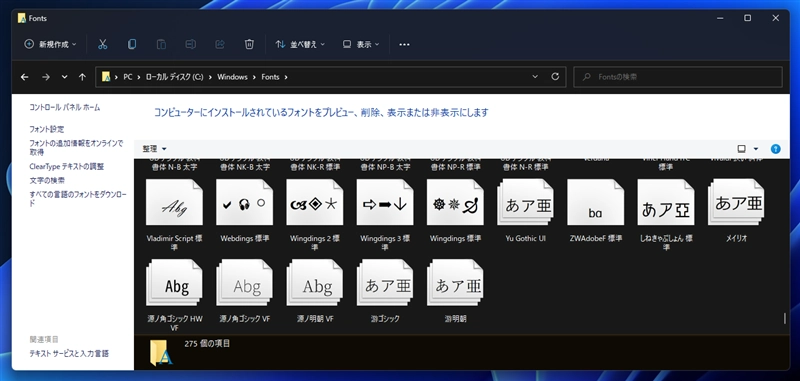Expand recent locations chevron next to forward arrow
800x381 pixels.
(x=64, y=77)
